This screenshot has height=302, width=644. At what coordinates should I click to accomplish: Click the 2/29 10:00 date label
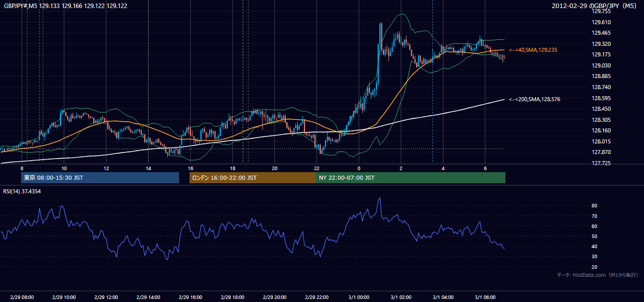click(x=64, y=297)
